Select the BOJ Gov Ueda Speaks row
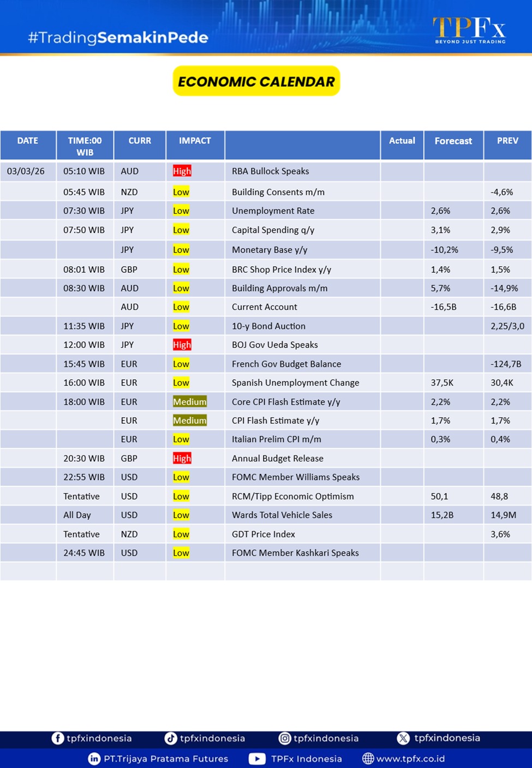The image size is (532, 768). click(274, 345)
